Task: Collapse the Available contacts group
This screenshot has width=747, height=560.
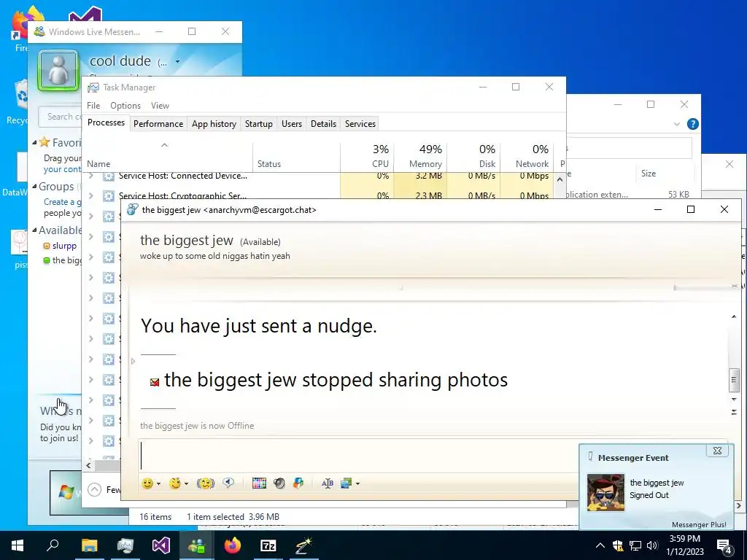Action: [35, 230]
